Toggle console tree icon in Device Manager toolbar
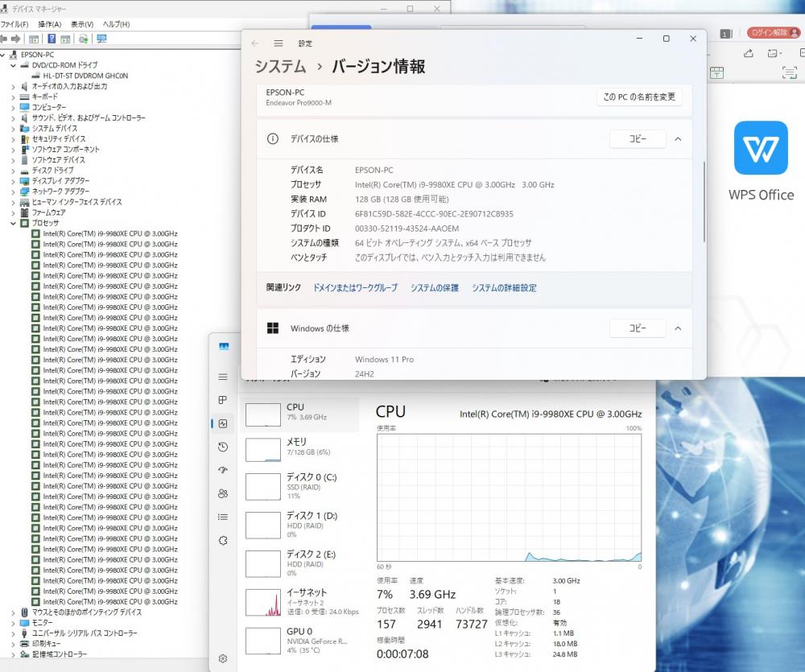Viewport: 805px width, 672px height. click(34, 39)
